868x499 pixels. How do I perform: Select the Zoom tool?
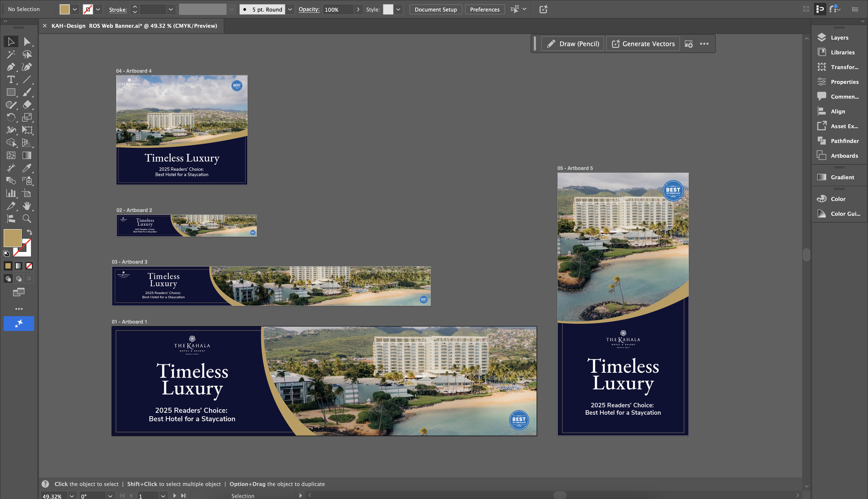click(x=27, y=219)
